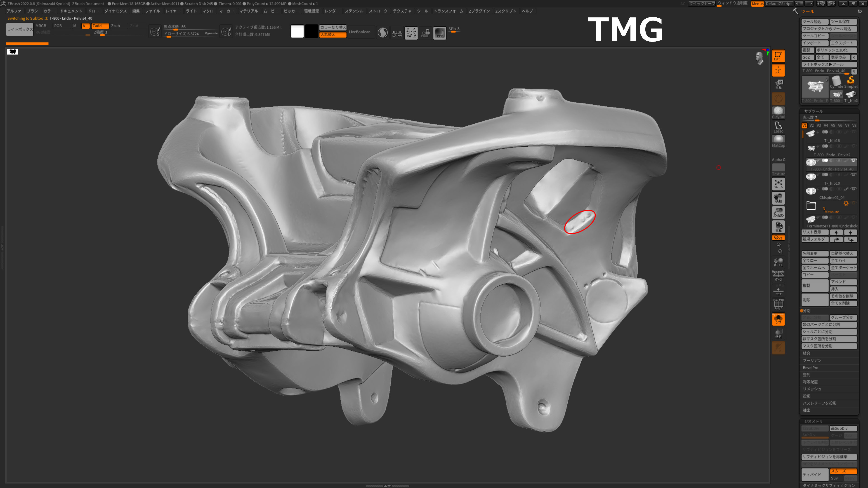Collapse the Subtool (サブツール) panel header
Viewport: 868px width, 488px height.
click(x=814, y=111)
